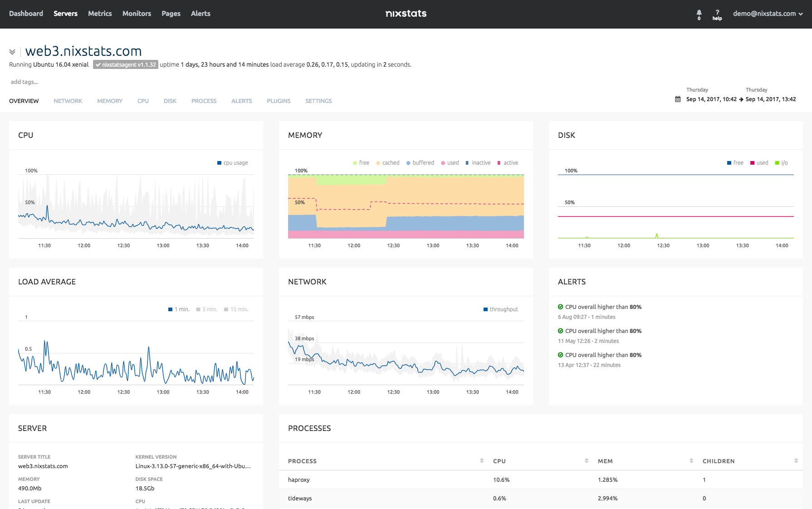Open the Pages nav item
This screenshot has height=509, width=812.
(x=171, y=14)
